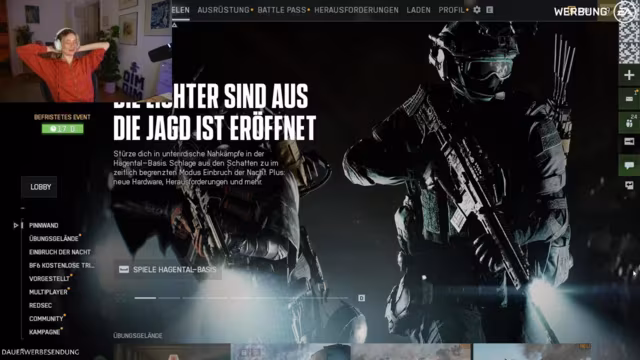Click the Dauerwerbesendung label
640x360 pixels.
tap(40, 352)
